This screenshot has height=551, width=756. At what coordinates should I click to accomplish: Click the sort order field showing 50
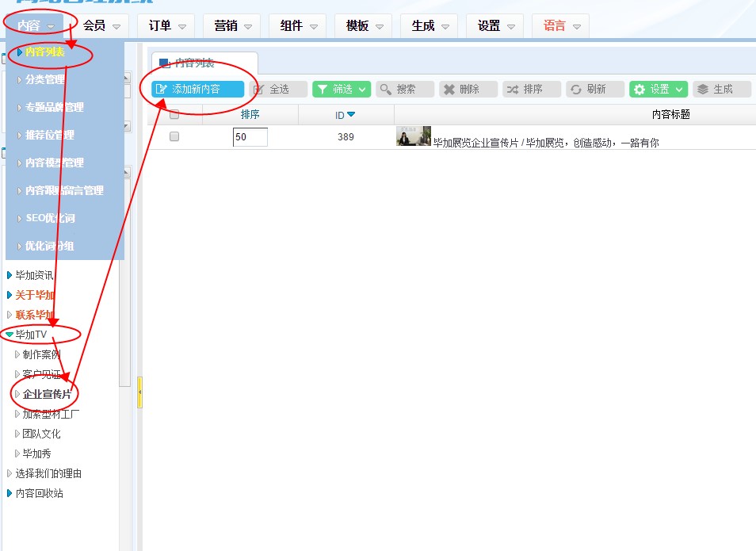pyautogui.click(x=250, y=137)
